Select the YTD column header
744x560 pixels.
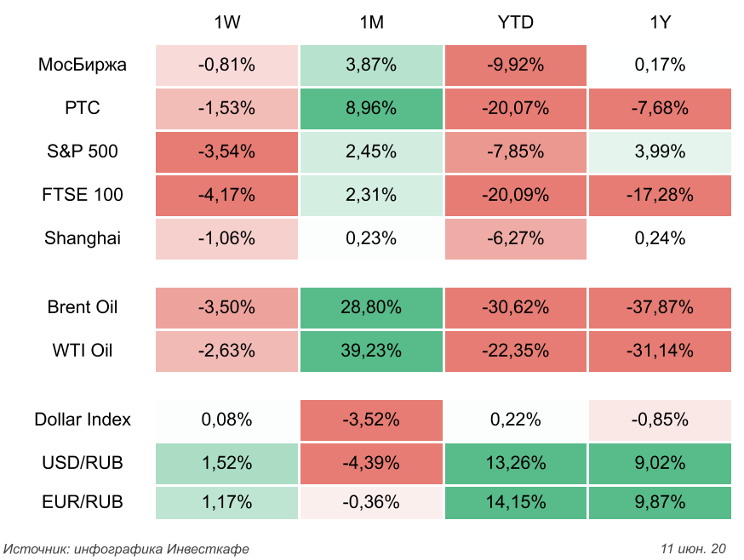coord(515,23)
